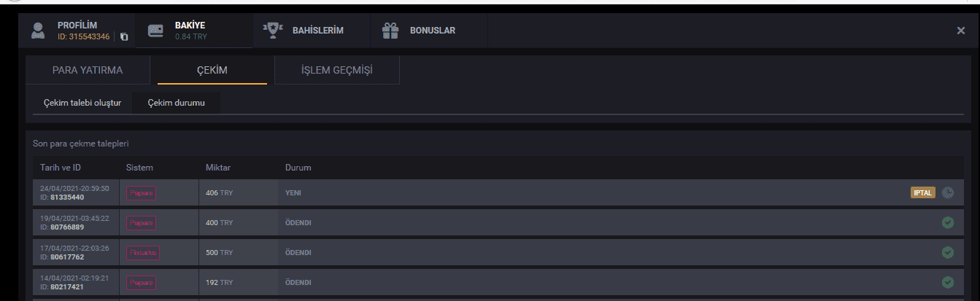The width and height of the screenshot is (980, 301).
Task: Click the trophy icon for BAHİSLERİM
Action: (273, 31)
